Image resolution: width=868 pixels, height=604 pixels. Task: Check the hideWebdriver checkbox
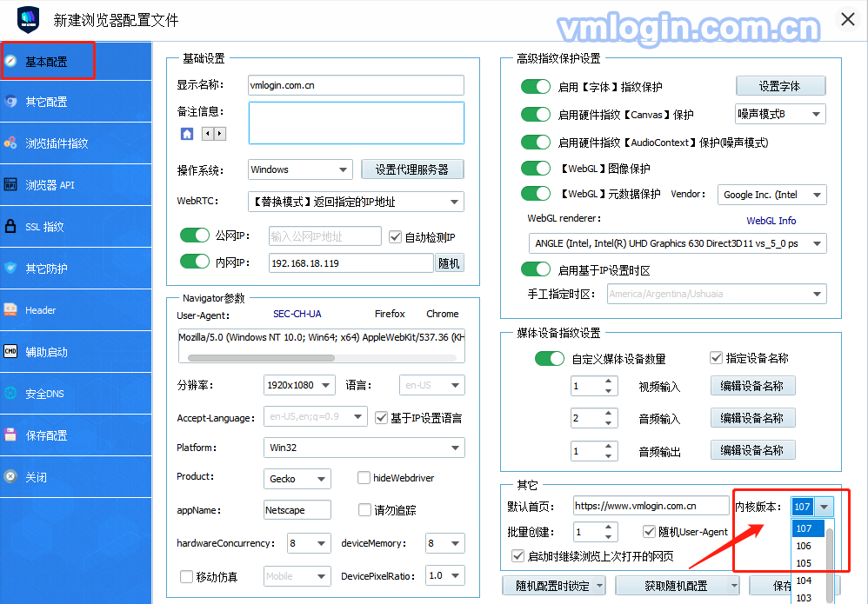[x=364, y=477]
